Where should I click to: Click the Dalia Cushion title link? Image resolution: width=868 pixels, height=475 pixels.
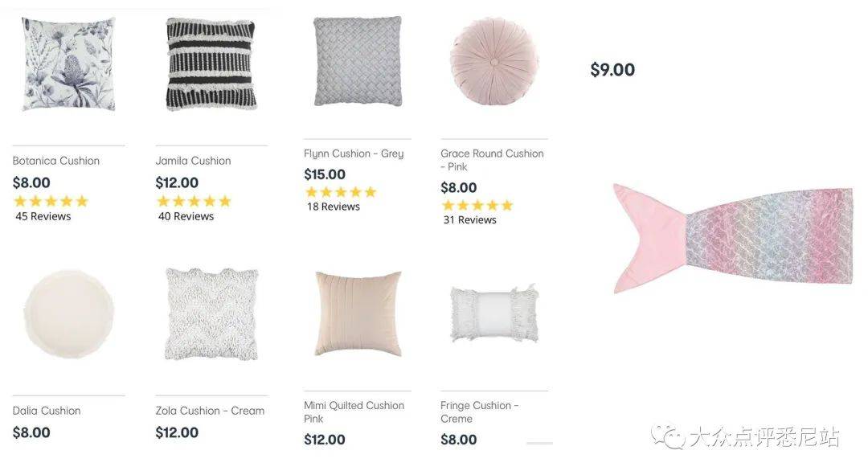click(x=47, y=411)
